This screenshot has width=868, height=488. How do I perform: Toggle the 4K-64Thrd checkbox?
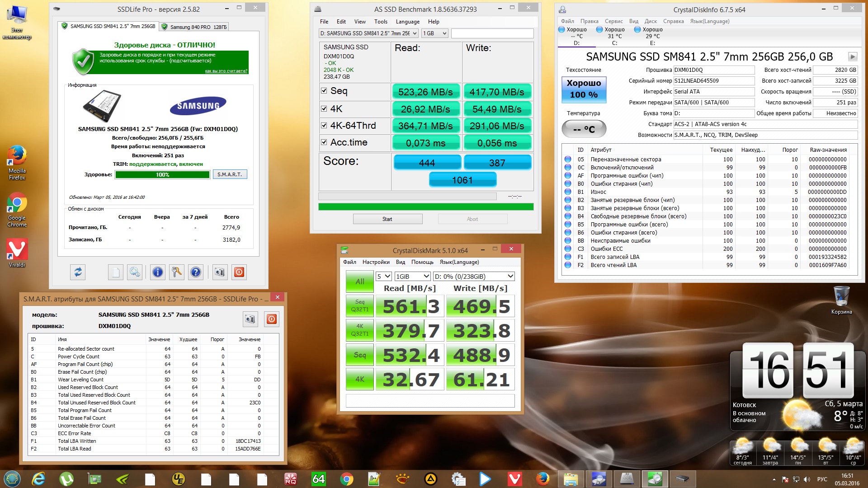324,126
